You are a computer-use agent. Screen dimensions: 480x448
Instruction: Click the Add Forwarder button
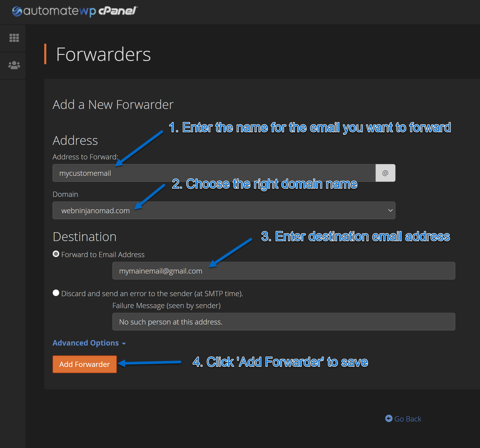[85, 364]
